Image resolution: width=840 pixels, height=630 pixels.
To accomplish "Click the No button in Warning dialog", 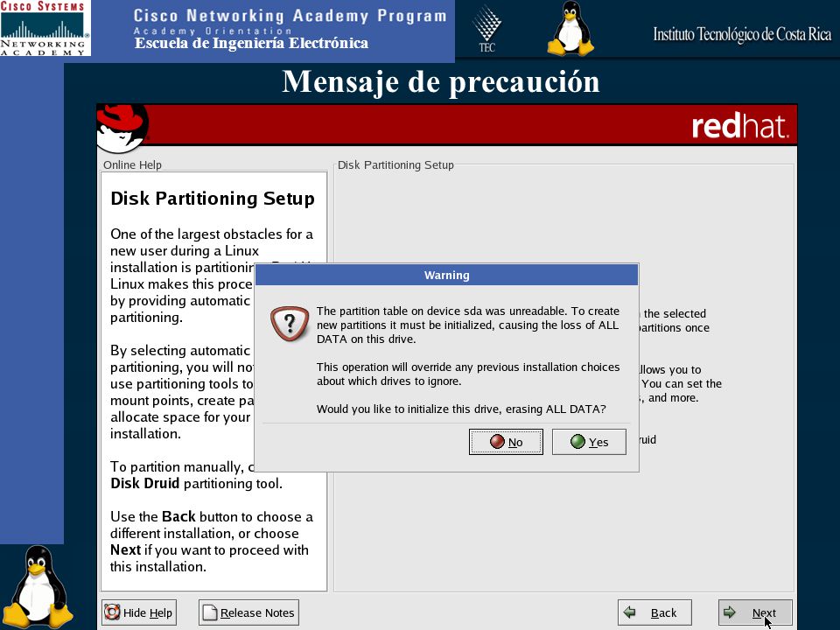I will pos(506,442).
